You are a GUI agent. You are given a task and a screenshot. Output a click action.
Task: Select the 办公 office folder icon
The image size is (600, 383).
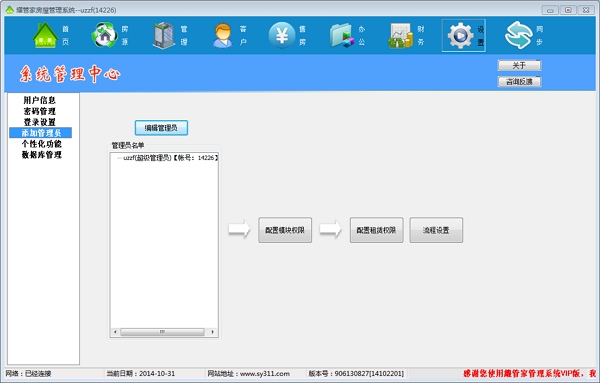click(342, 35)
